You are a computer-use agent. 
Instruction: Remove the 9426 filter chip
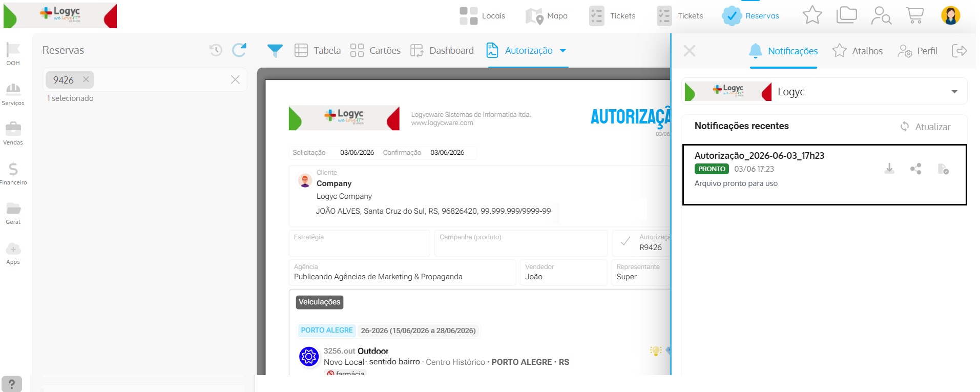(86, 79)
